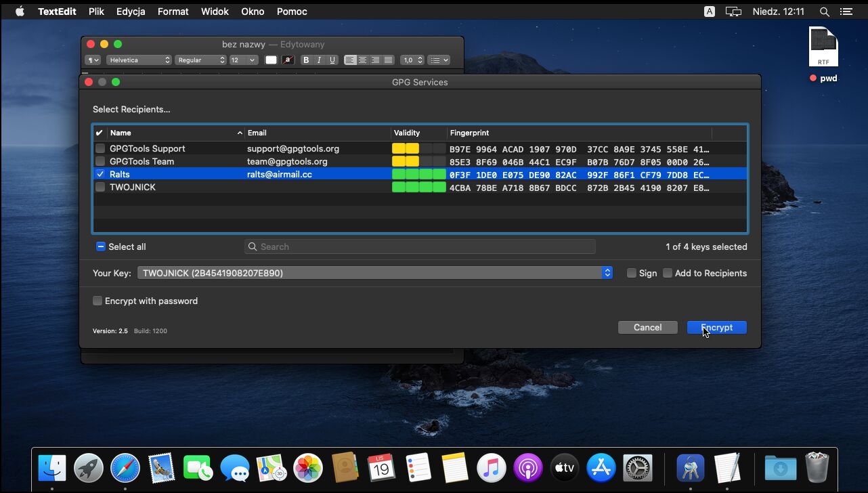868x493 pixels.
Task: Click the Italic formatting button
Action: [x=319, y=60]
